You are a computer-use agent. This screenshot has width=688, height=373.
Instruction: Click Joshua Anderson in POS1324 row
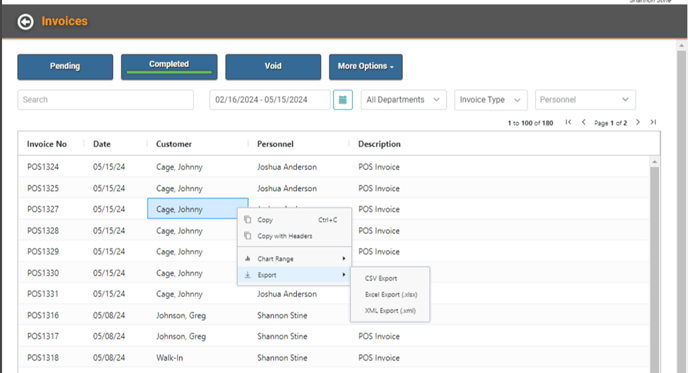click(x=287, y=167)
